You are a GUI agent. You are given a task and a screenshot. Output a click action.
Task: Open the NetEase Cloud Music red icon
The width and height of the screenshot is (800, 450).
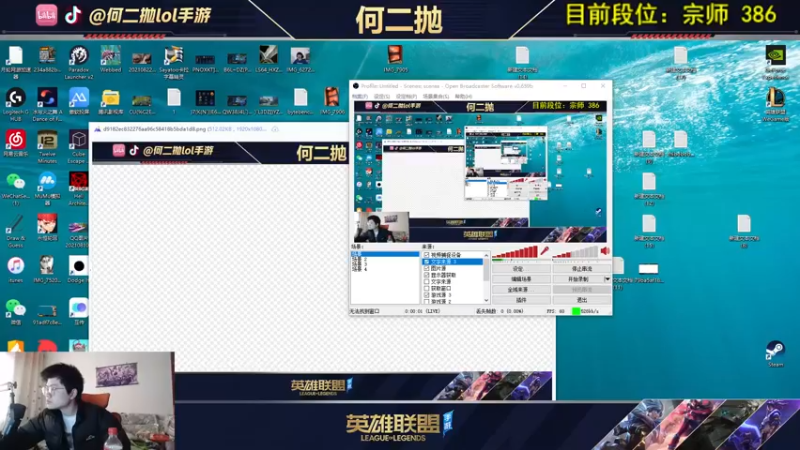[15, 141]
